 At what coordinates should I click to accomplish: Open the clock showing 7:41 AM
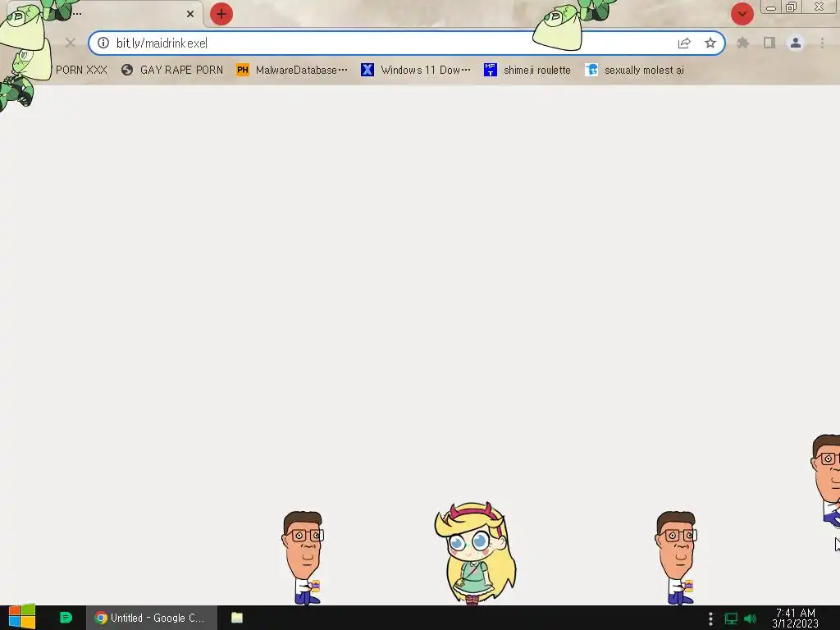coord(796,619)
